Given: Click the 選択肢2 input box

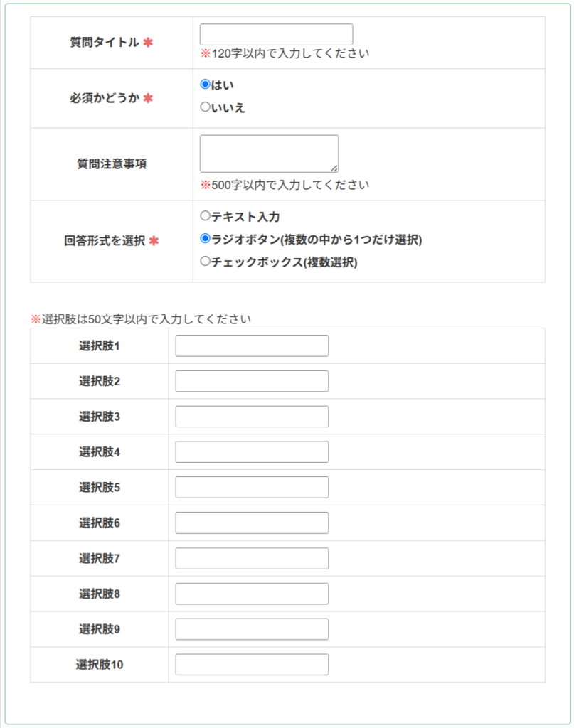Looking at the screenshot, I should point(253,381).
